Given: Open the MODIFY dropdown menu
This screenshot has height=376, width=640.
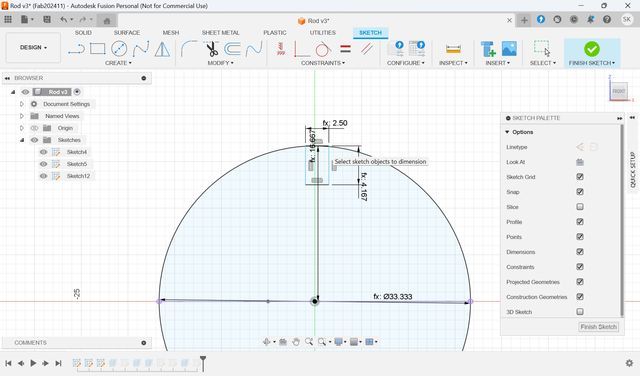Looking at the screenshot, I should click(220, 63).
